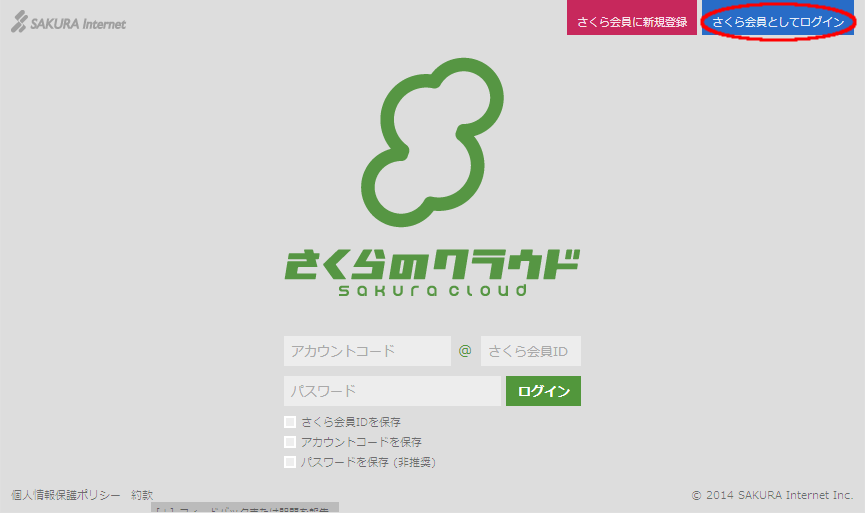Check the パスワードを保存 (非推奨) checkbox

point(290,462)
